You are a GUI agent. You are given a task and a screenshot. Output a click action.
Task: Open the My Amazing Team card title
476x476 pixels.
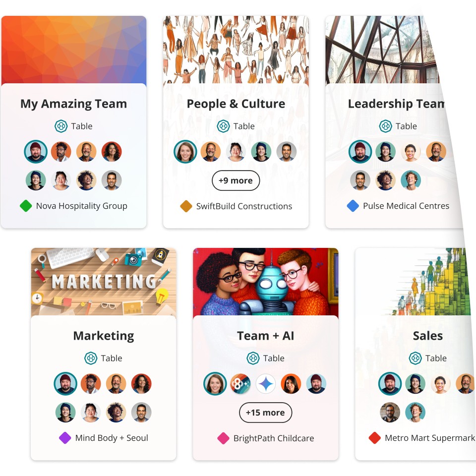pos(74,104)
